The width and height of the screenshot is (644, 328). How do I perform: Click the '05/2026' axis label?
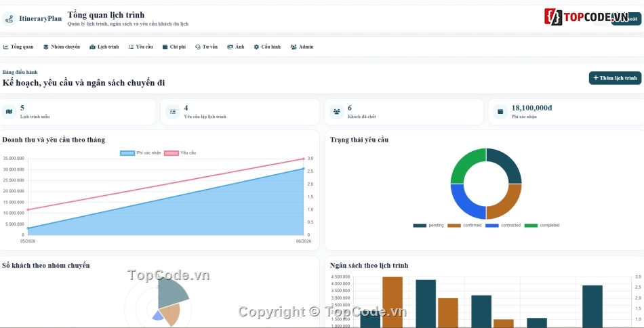coord(28,241)
